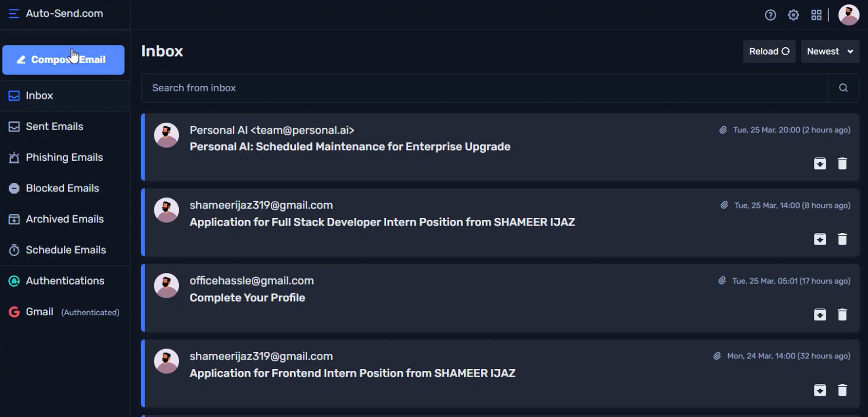Click the sender avatar of Personal AI email
This screenshot has width=868, height=417.
(167, 135)
